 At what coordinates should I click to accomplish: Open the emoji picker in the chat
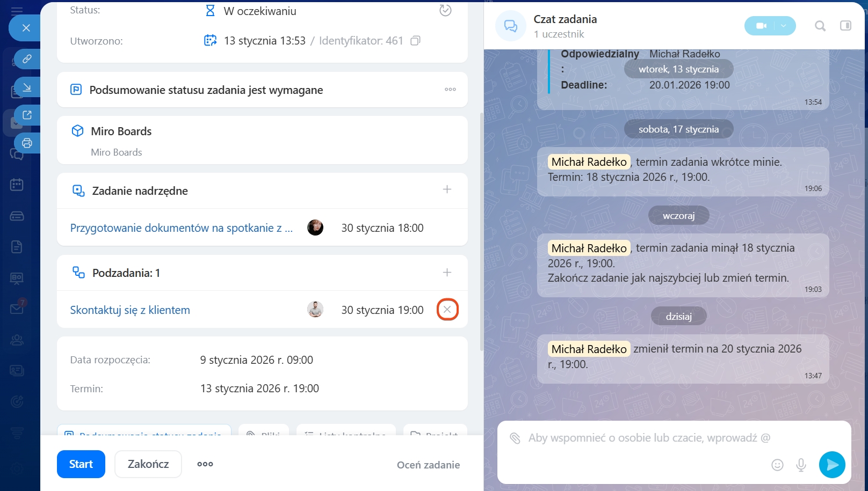(777, 465)
